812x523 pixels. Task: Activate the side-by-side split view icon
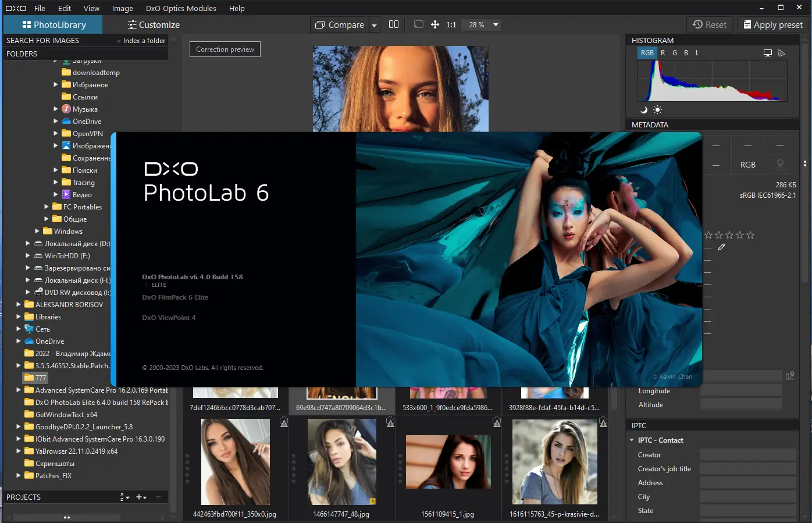click(394, 24)
